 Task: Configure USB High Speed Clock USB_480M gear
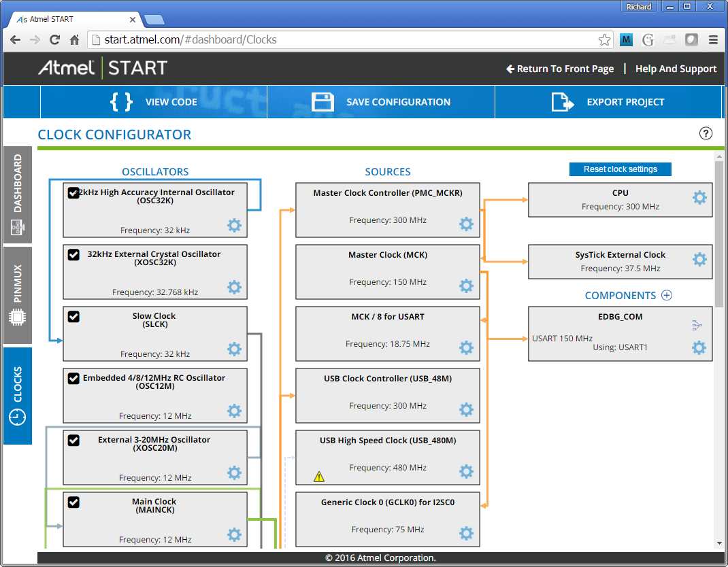(x=466, y=471)
